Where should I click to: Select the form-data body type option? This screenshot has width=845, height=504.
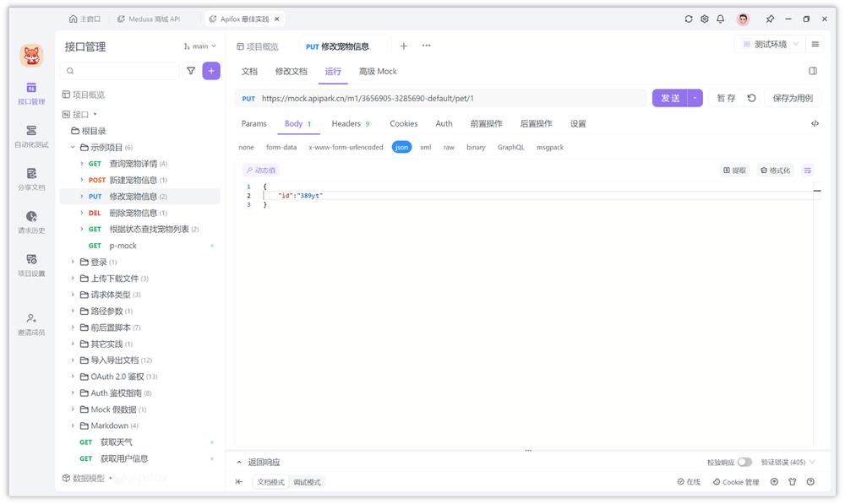[281, 146]
